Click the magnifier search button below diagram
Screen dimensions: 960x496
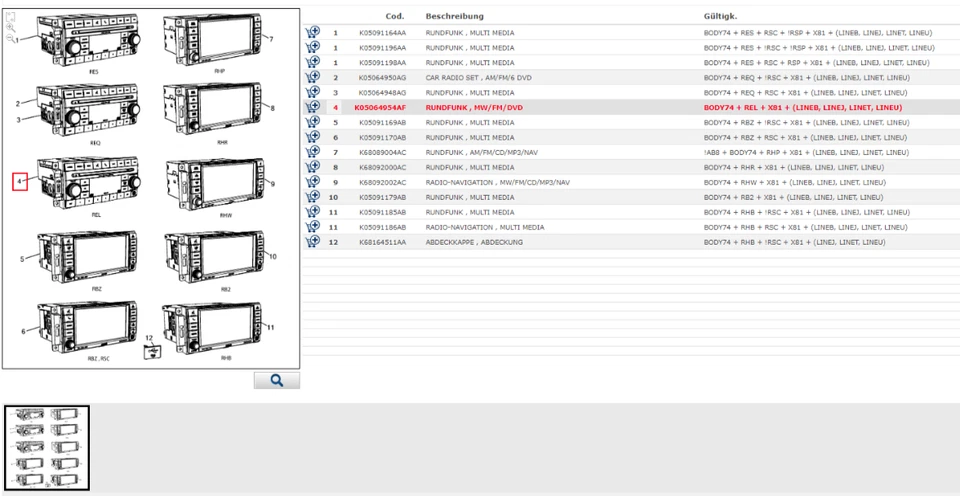point(277,380)
